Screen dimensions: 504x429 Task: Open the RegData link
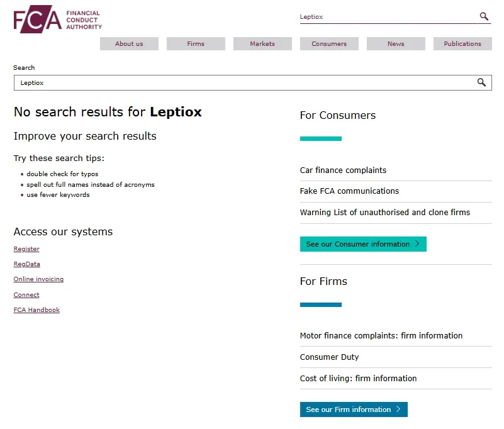(27, 264)
